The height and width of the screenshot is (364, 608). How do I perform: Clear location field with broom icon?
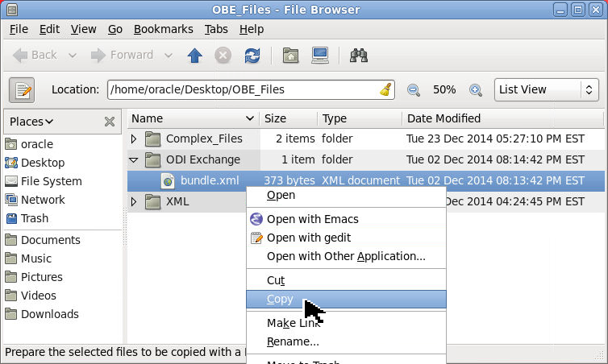385,89
